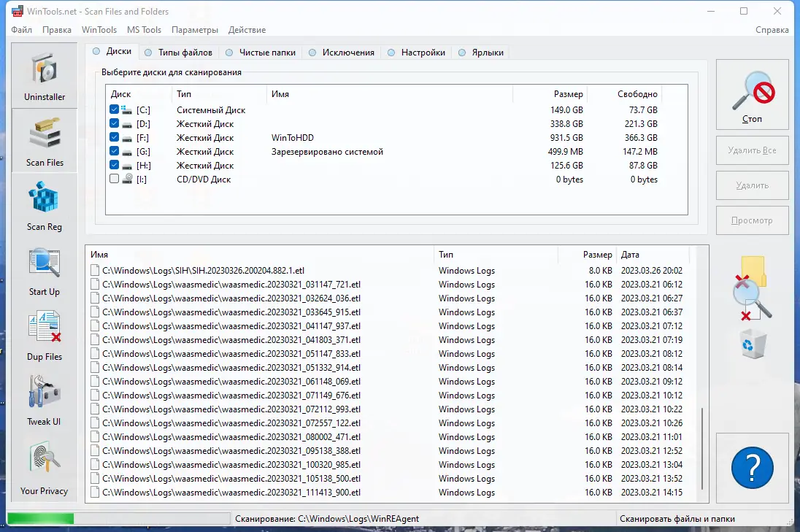Open the Файл menu

click(x=21, y=30)
